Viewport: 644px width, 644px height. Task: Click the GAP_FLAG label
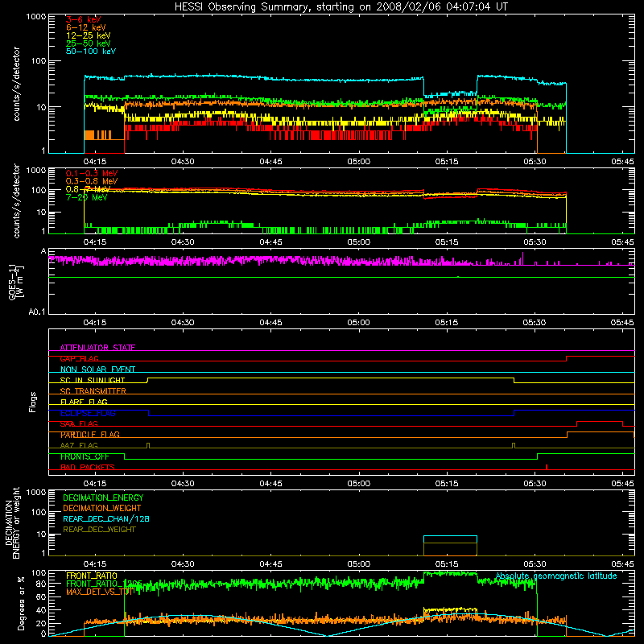click(x=79, y=358)
